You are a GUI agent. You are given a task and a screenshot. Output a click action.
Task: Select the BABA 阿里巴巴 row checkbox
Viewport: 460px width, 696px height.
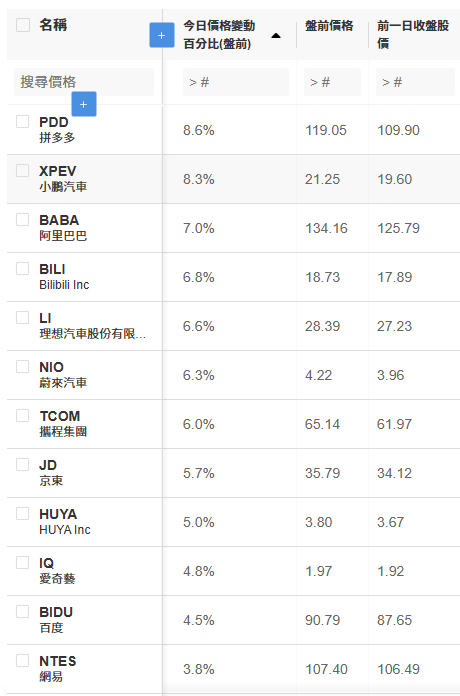point(23,220)
